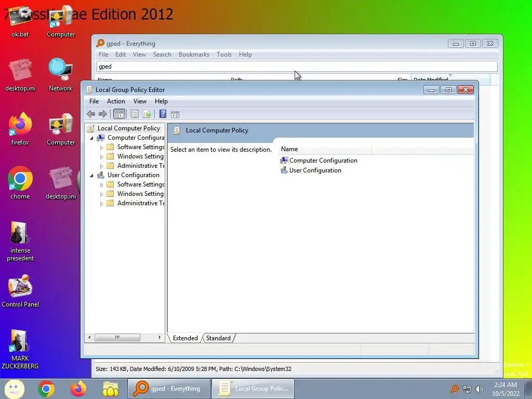
Task: Collapse the Computer Configuration tree node
Action: pyautogui.click(x=91, y=138)
